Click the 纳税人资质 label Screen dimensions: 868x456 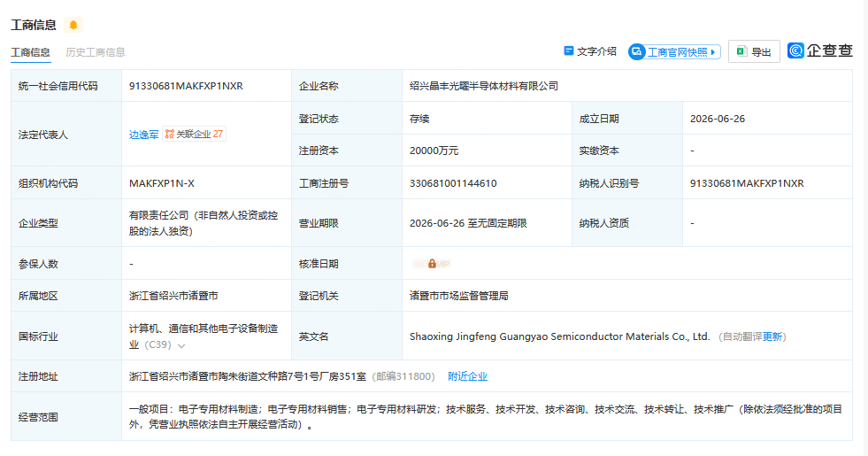[x=604, y=223]
